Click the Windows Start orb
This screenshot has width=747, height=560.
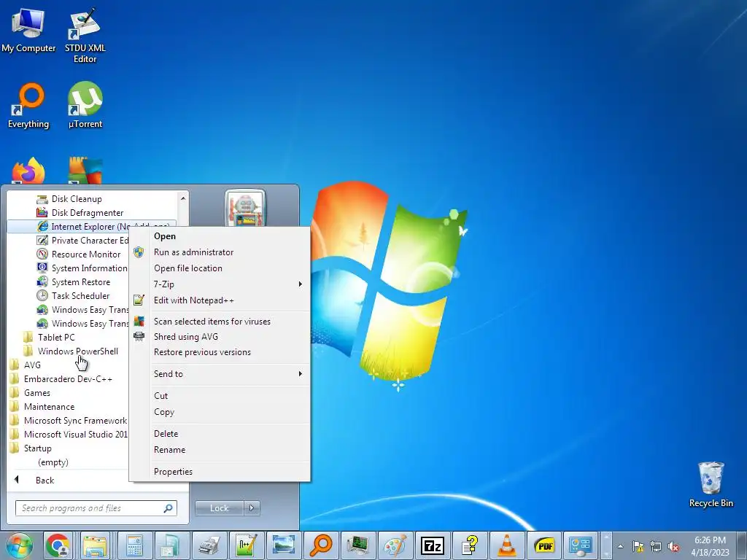pos(20,545)
